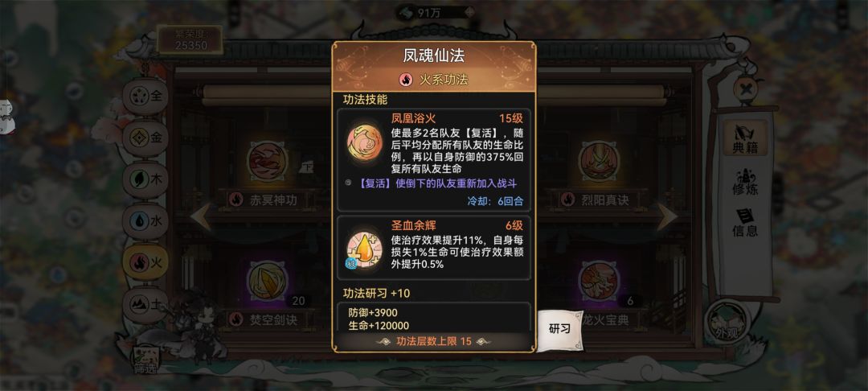The height and width of the screenshot is (391, 868).
Task: Open the 龙火宝典 skill book icon
Action: pos(599,281)
